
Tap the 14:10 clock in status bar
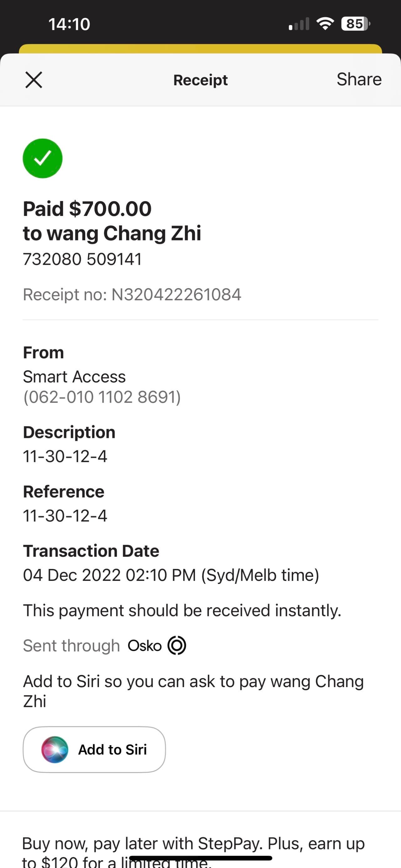pos(69,24)
